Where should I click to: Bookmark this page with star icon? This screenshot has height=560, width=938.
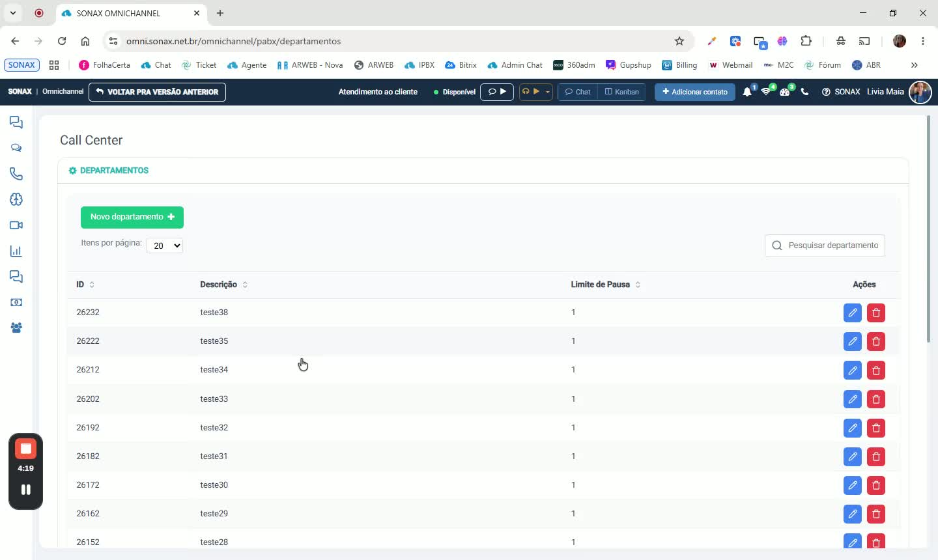point(679,41)
